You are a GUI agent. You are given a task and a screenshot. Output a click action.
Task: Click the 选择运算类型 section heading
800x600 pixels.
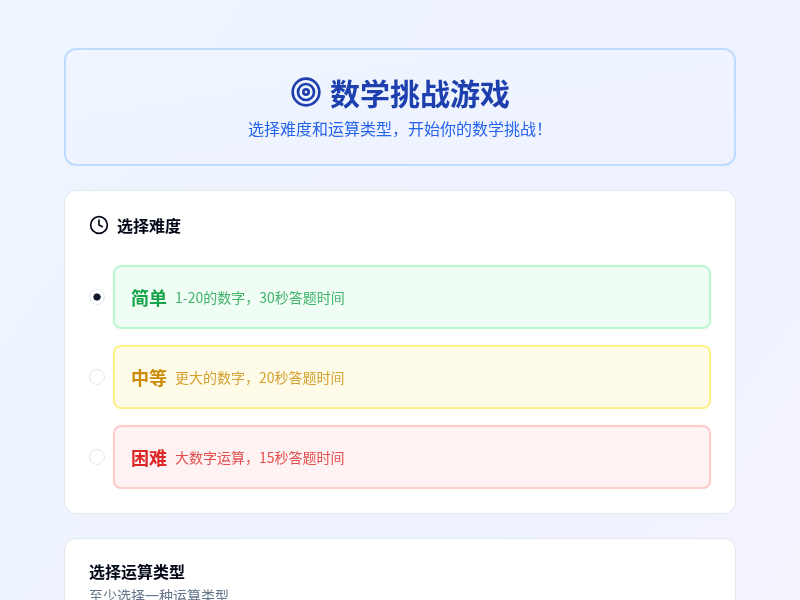pyautogui.click(x=137, y=572)
